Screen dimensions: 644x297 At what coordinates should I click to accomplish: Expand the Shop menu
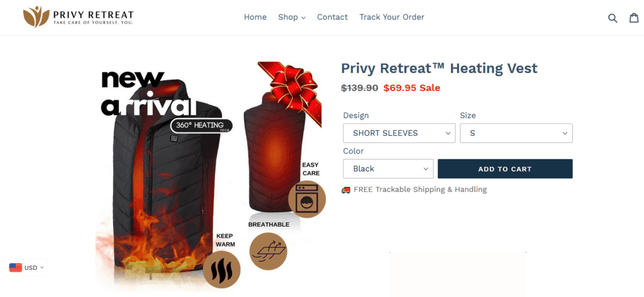[292, 17]
